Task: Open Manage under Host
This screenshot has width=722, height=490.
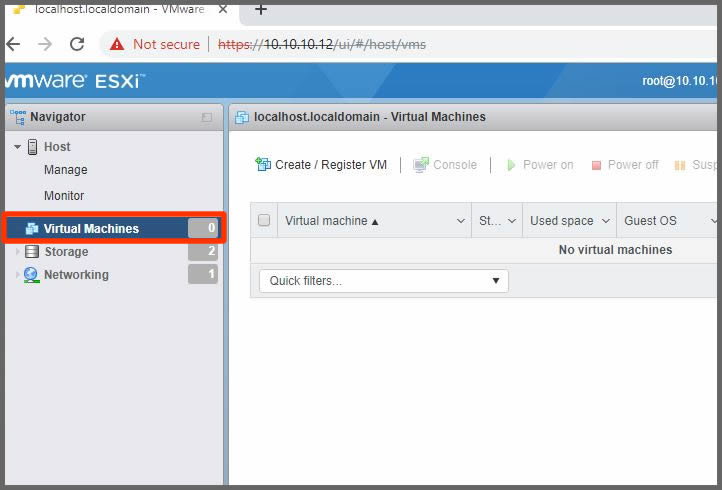Action: pos(65,170)
